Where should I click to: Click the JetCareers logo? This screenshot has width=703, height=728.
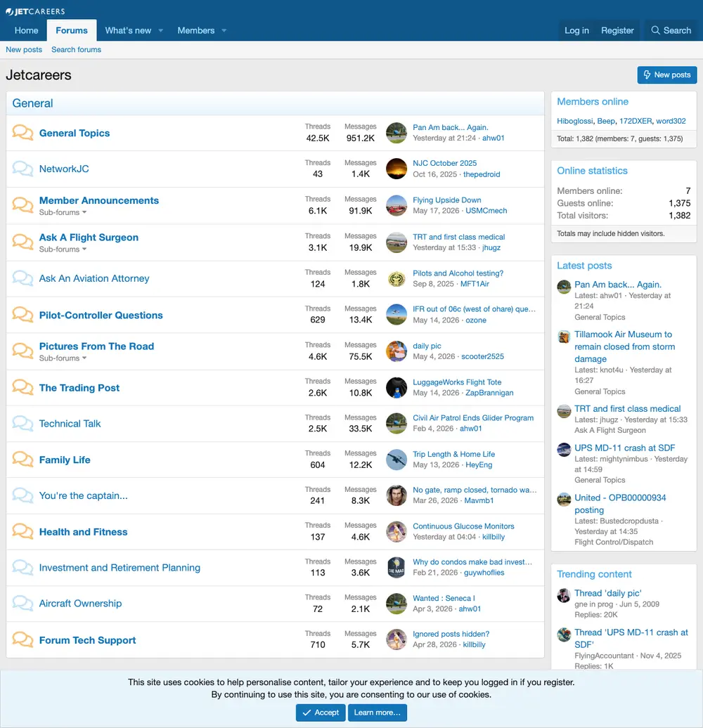point(35,11)
